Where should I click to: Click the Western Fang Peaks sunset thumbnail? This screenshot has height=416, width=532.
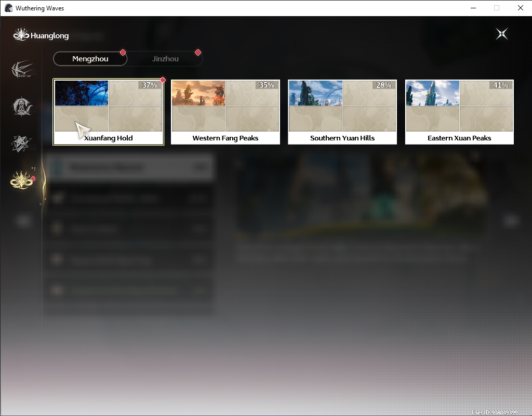tap(198, 93)
